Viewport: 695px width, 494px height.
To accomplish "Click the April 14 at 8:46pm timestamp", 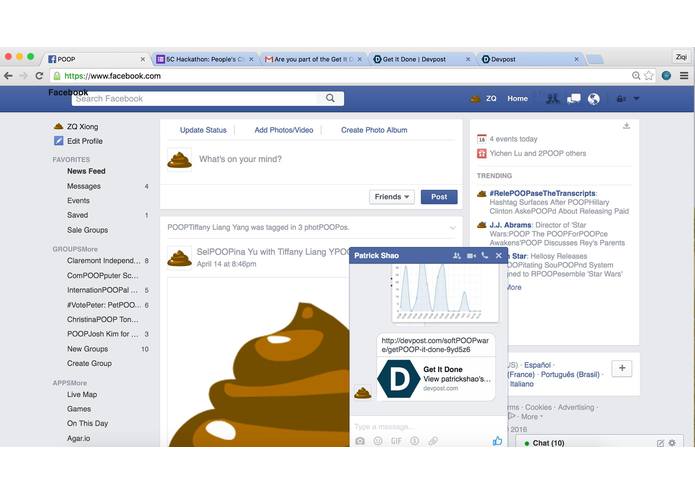I will click(x=226, y=264).
